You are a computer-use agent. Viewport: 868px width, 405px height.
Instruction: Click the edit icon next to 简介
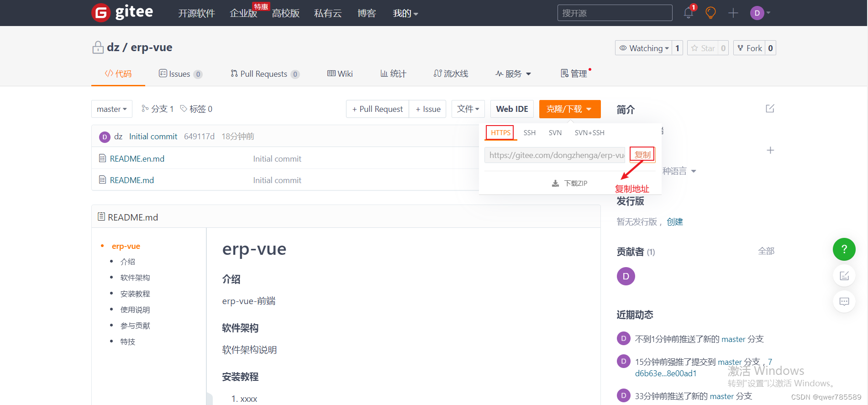[770, 109]
